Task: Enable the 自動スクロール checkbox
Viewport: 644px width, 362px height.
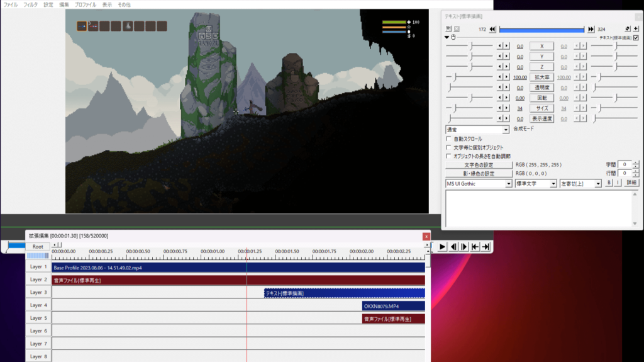Action: tap(448, 139)
